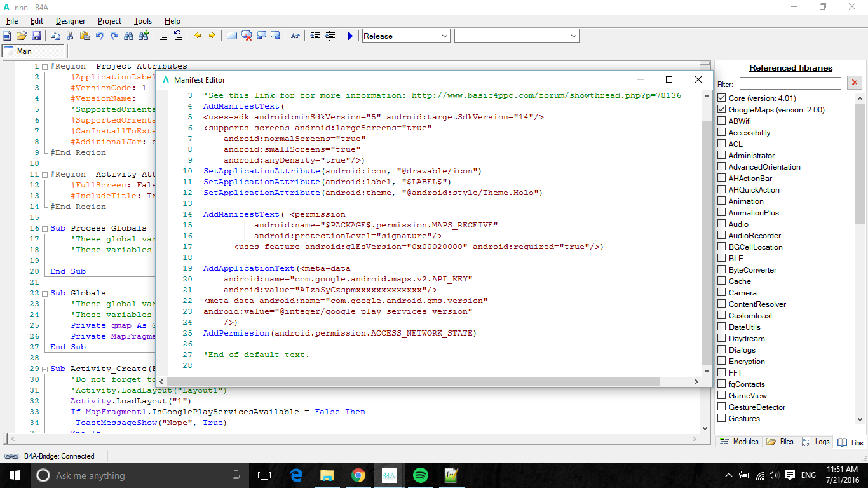
Task: Click the Open project folder icon
Action: point(22,36)
